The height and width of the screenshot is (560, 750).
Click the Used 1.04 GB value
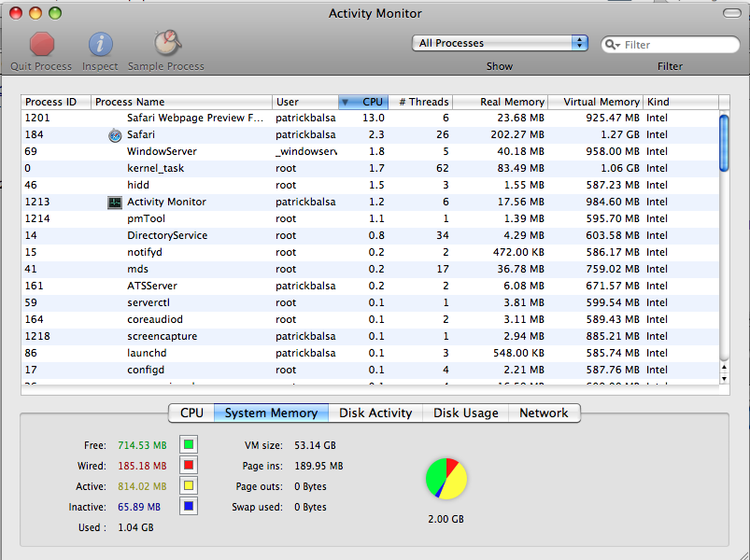135,527
